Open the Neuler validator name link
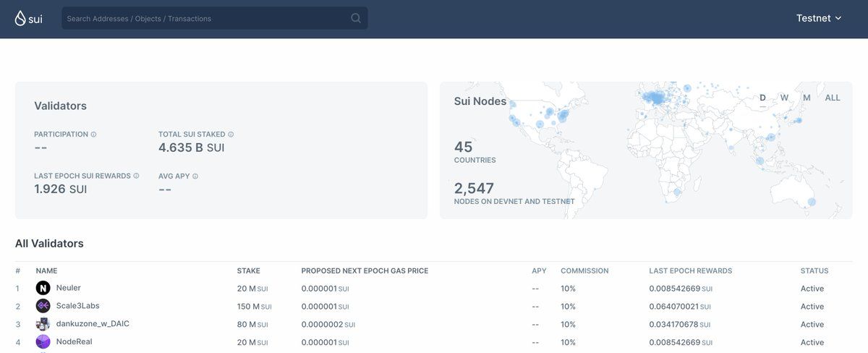This screenshot has width=868, height=353. pos(68,288)
